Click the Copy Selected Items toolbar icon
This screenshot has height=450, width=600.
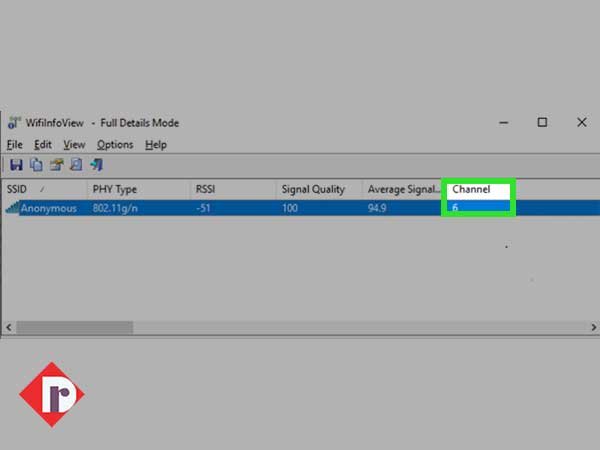point(36,165)
